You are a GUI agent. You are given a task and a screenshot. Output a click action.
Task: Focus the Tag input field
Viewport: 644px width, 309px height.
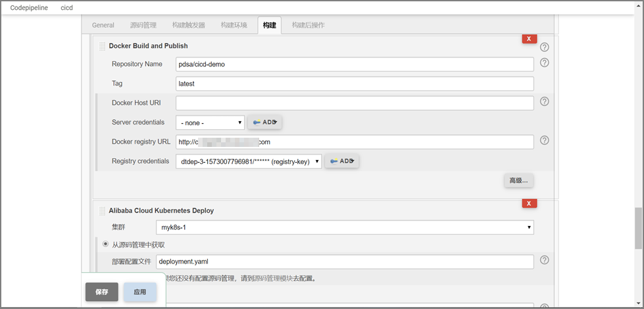tap(355, 84)
